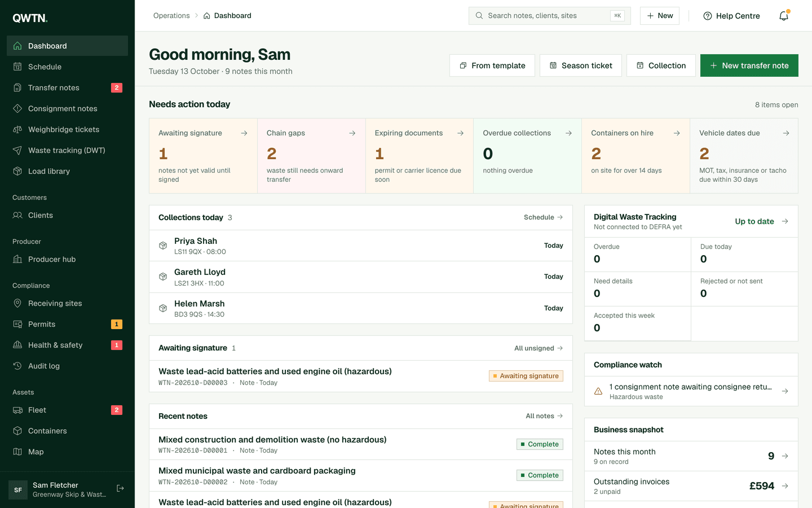The image size is (812, 508).
Task: Click the package icon beside Priya Shah
Action: (163, 246)
